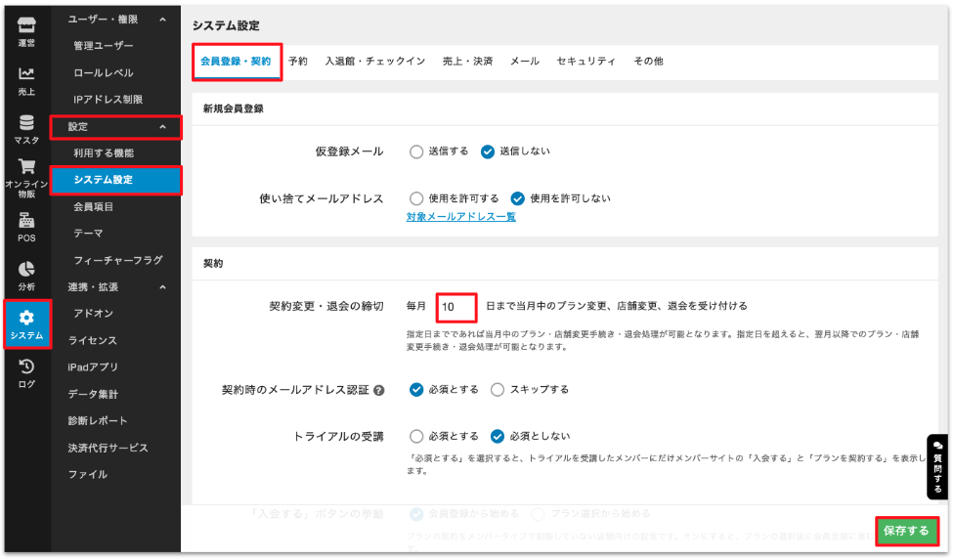Open the 対象メールアドレス一覧 link

coord(460,217)
